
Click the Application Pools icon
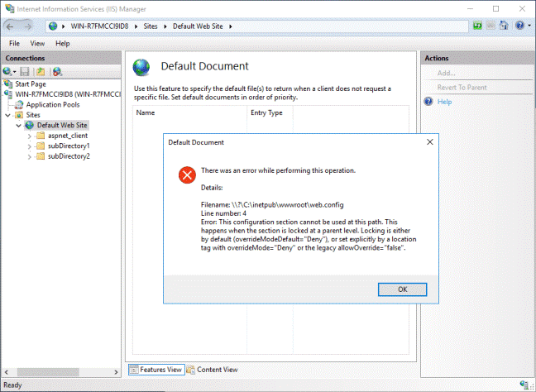point(19,104)
